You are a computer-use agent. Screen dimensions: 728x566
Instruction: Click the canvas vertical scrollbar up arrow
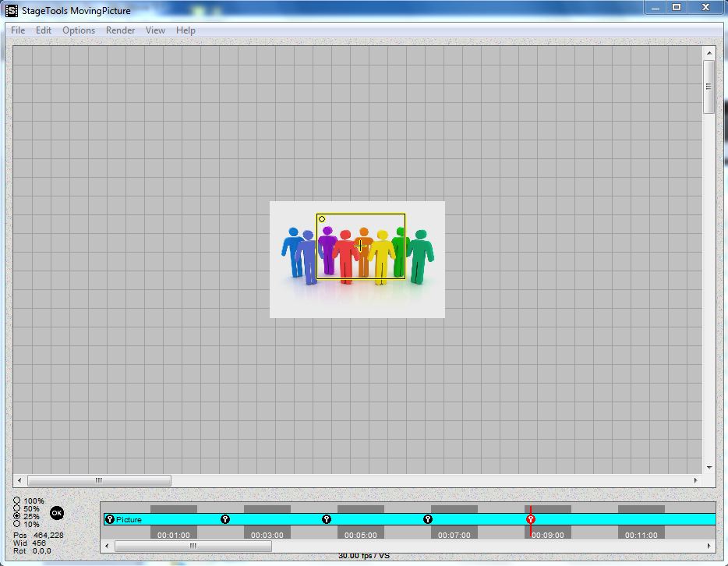(709, 52)
